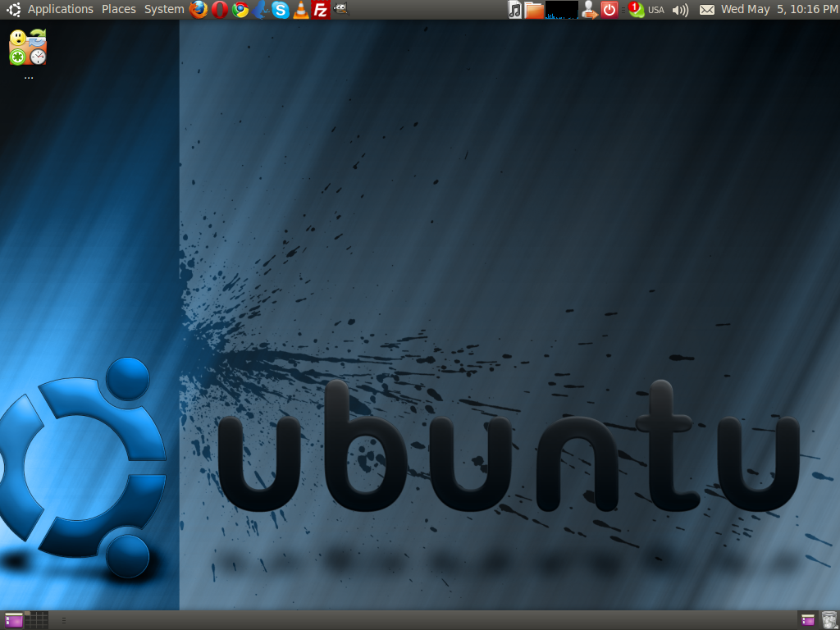Click the red power button icon
840x630 pixels.
[609, 10]
